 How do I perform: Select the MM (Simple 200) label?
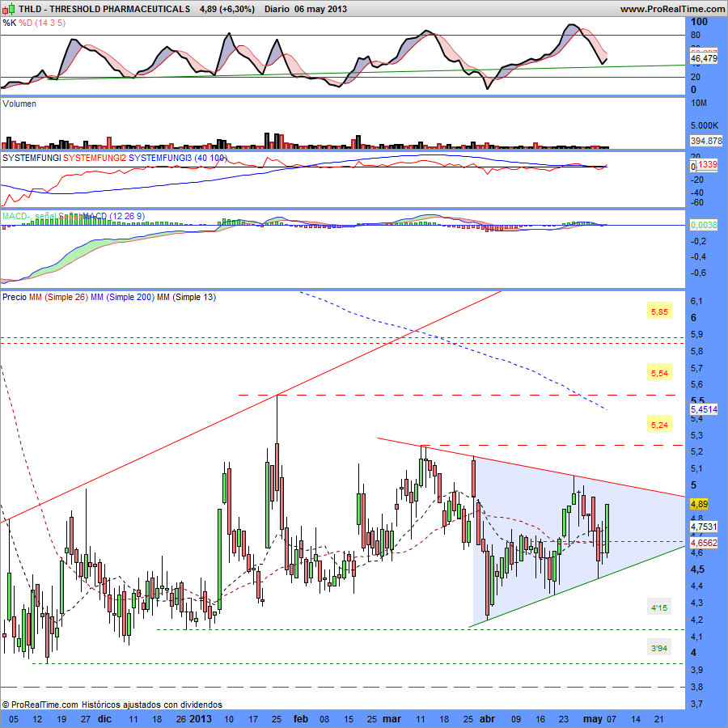(x=123, y=297)
